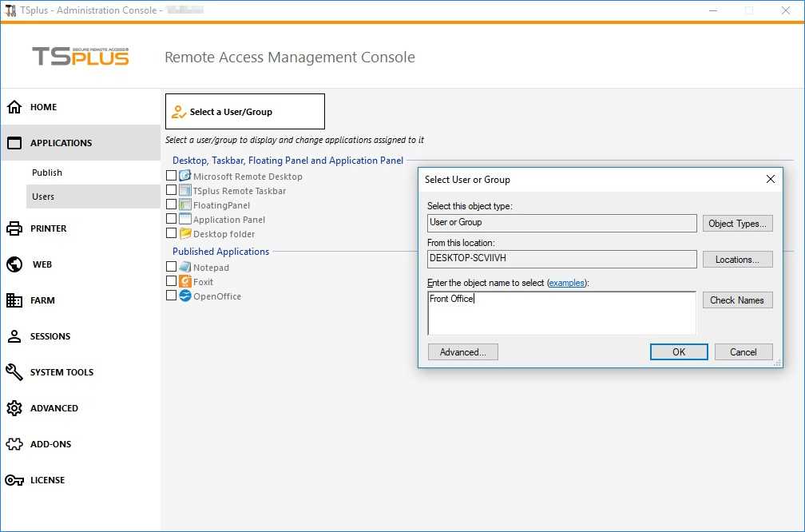Enable the Microsoft Remote Desktop checkbox
The width and height of the screenshot is (805, 532).
[171, 176]
